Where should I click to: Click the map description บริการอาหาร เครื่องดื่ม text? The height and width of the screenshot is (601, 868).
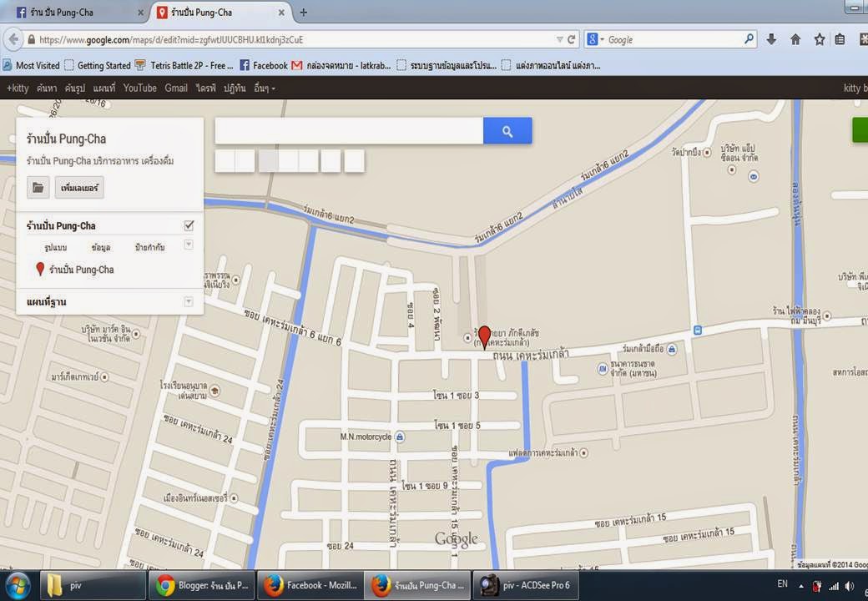click(x=134, y=161)
